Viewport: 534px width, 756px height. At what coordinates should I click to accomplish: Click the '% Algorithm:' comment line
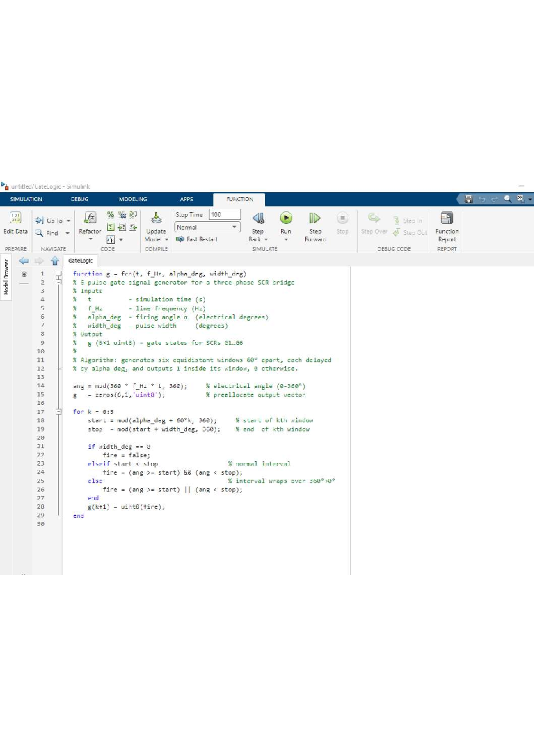click(202, 360)
